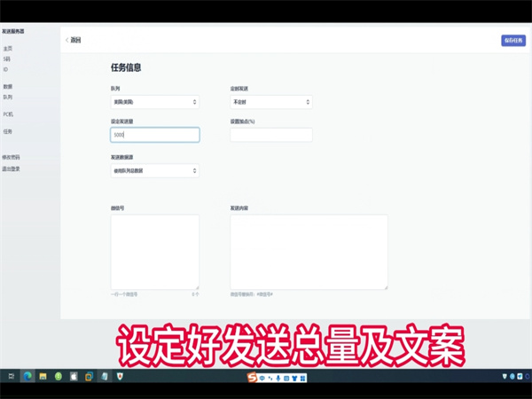Select 队列 in the left sidebar
The height and width of the screenshot is (399, 532).
tap(8, 97)
